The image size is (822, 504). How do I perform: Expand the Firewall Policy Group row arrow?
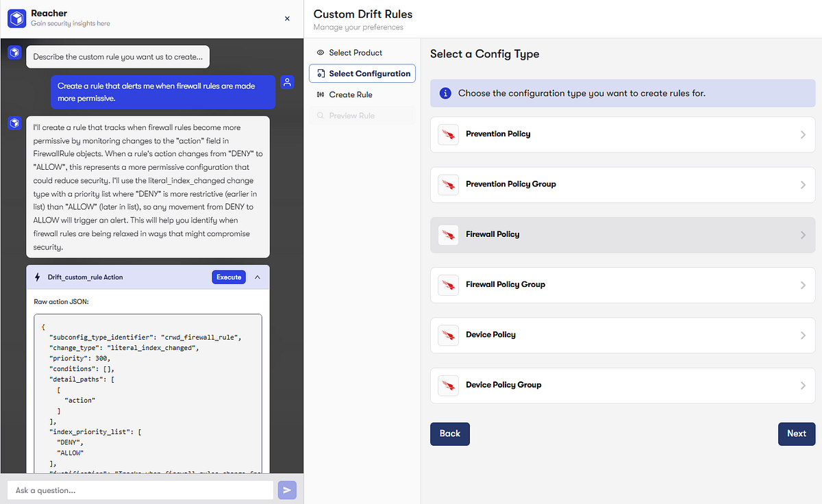click(803, 285)
